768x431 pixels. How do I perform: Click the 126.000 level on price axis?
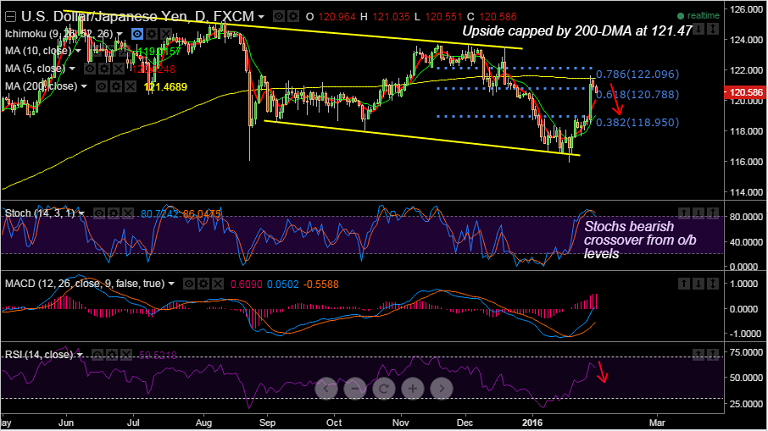pos(745,9)
